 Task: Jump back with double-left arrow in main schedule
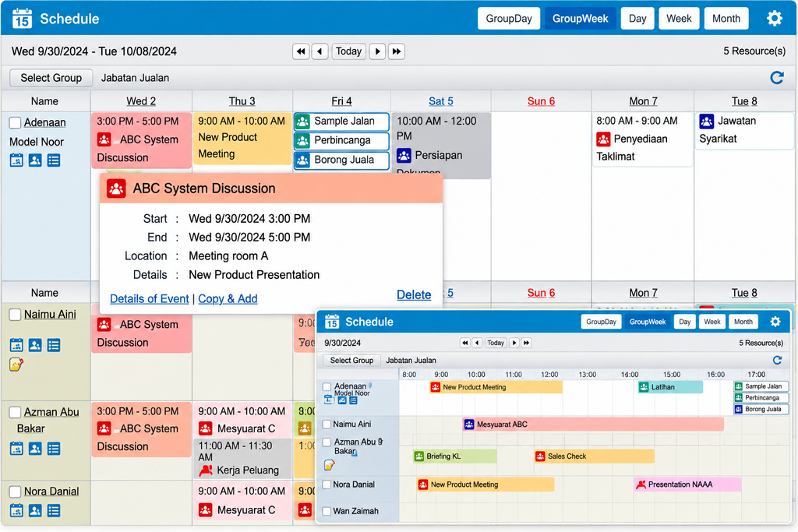point(301,51)
